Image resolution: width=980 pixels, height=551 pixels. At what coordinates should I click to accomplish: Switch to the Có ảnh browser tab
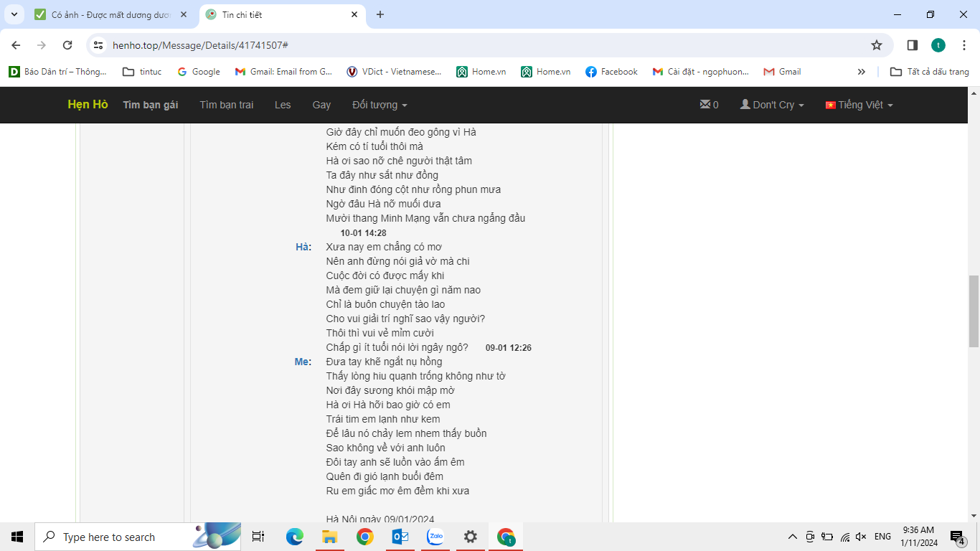pyautogui.click(x=108, y=14)
